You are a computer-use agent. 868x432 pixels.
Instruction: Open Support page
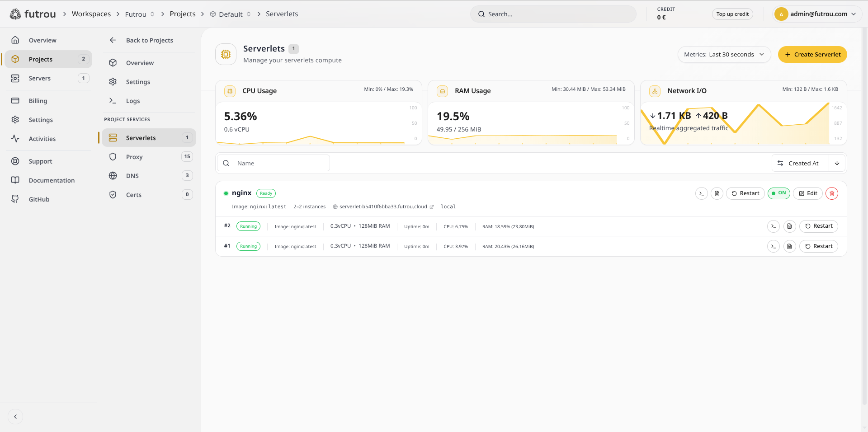(x=48, y=161)
